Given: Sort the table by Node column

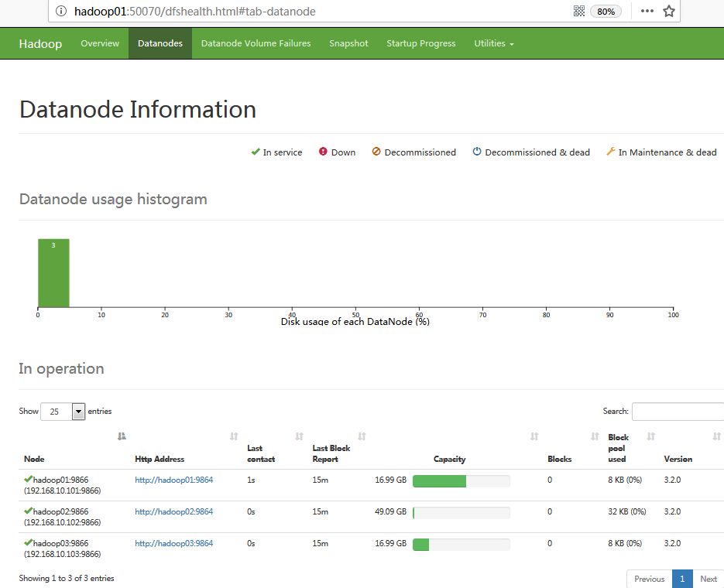Looking at the screenshot, I should coord(122,437).
